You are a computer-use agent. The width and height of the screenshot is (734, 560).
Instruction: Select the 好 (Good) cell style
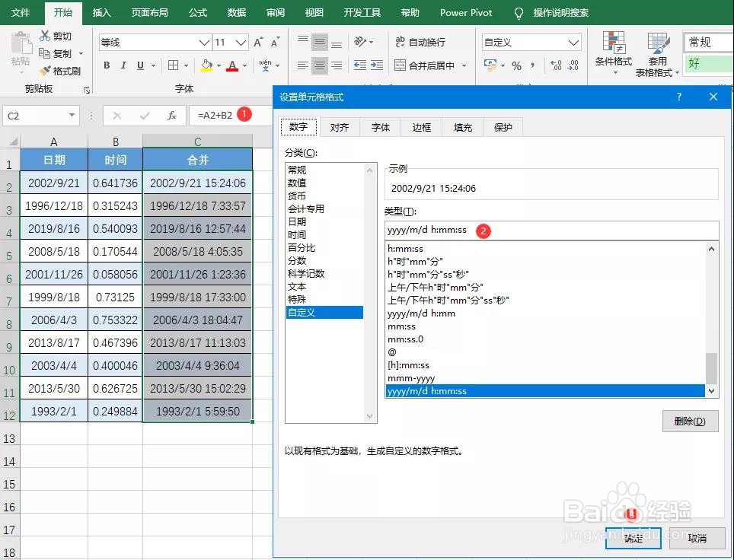(x=709, y=64)
